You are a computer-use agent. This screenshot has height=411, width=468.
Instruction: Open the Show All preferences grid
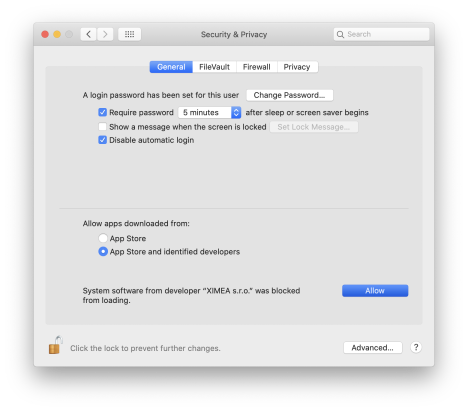click(x=129, y=34)
